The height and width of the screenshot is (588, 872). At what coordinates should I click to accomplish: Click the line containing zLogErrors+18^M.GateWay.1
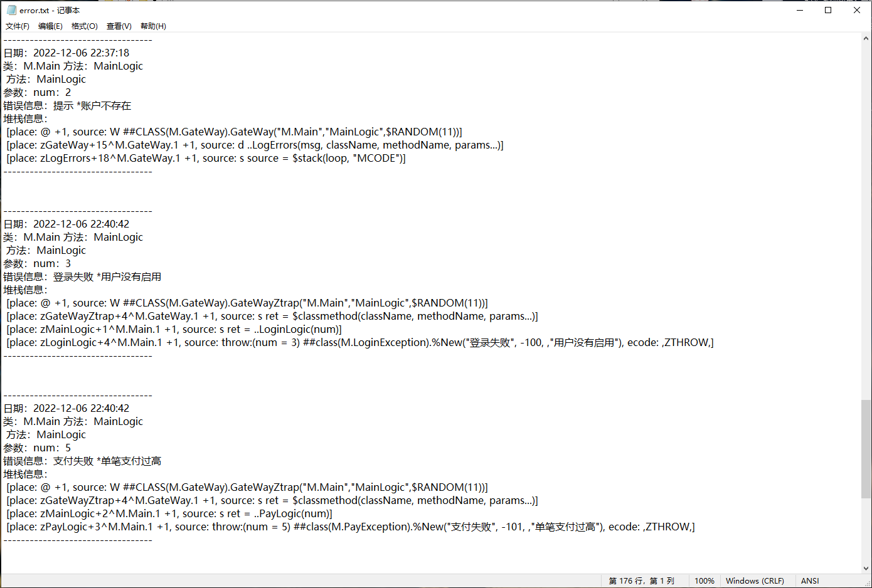tap(206, 158)
